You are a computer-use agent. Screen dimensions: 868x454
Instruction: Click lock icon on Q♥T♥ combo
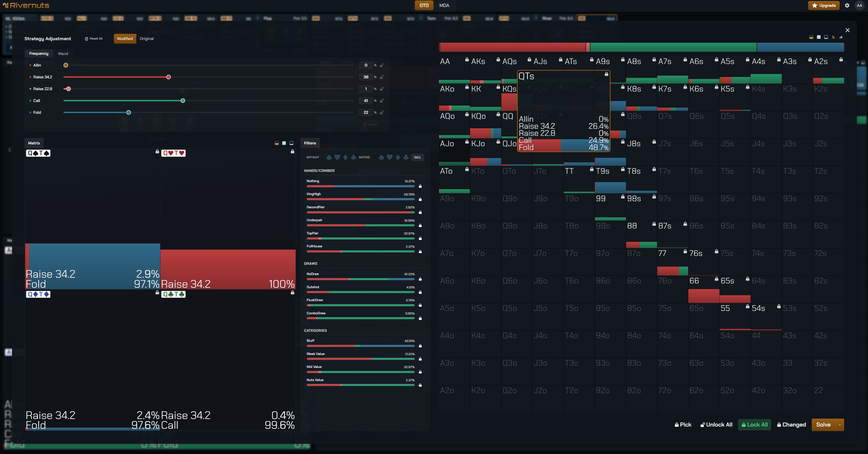coord(292,151)
